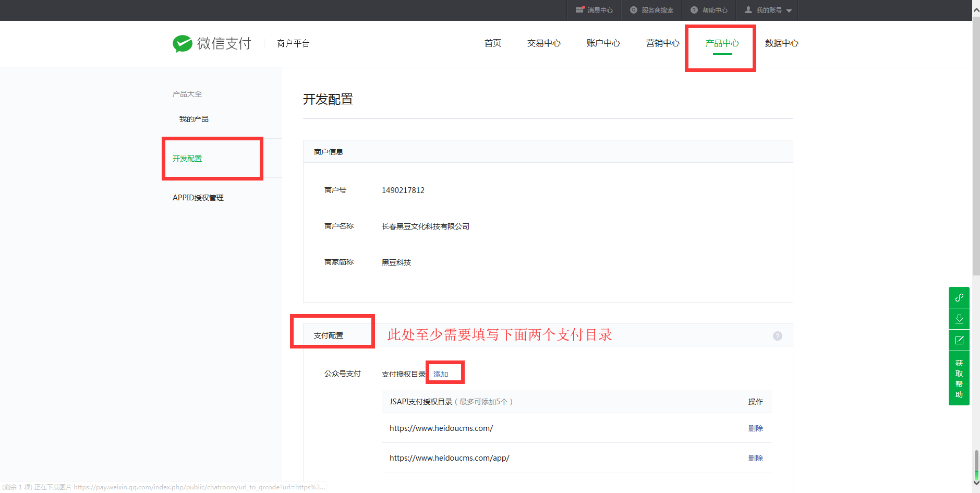Click the 公众号支付 label
Screen dimensions: 980x493
click(343, 374)
